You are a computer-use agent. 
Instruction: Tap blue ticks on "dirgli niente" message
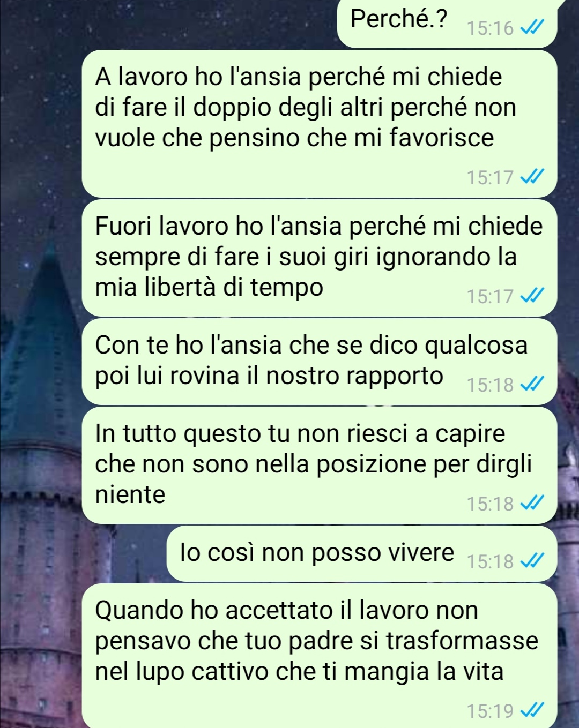click(533, 504)
